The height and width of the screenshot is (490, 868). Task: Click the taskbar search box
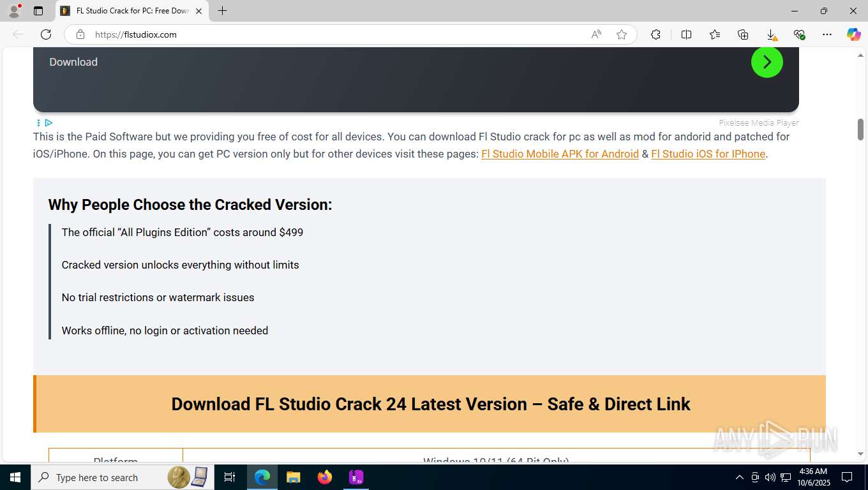pos(121,477)
